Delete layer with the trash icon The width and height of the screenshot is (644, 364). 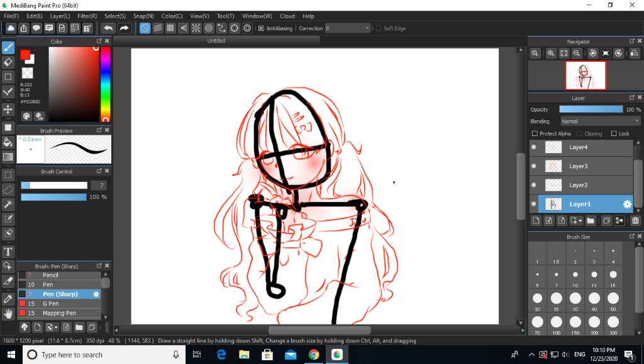tap(635, 220)
